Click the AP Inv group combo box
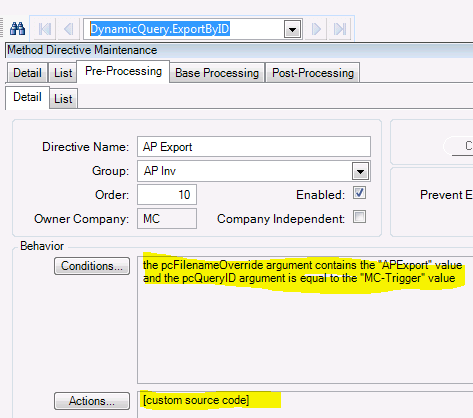This screenshot has height=418, width=473. (x=254, y=171)
